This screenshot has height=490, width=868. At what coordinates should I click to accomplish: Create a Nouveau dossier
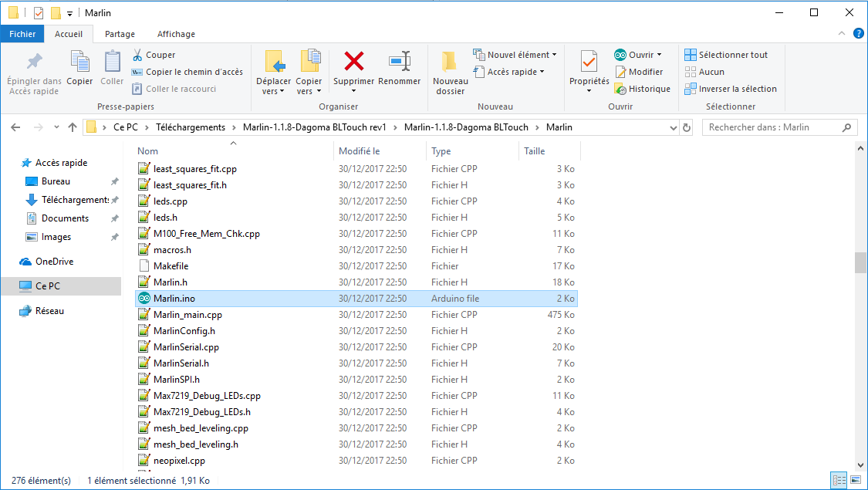click(x=450, y=72)
